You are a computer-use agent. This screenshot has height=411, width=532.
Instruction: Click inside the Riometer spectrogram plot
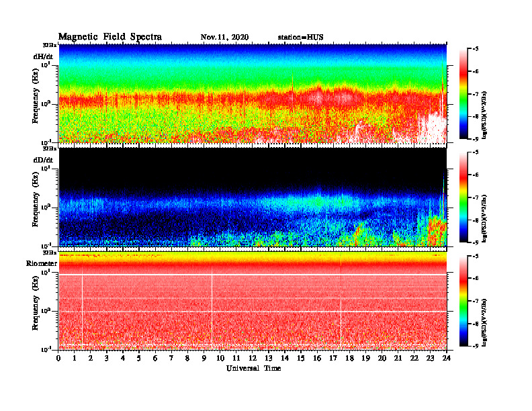253,301
